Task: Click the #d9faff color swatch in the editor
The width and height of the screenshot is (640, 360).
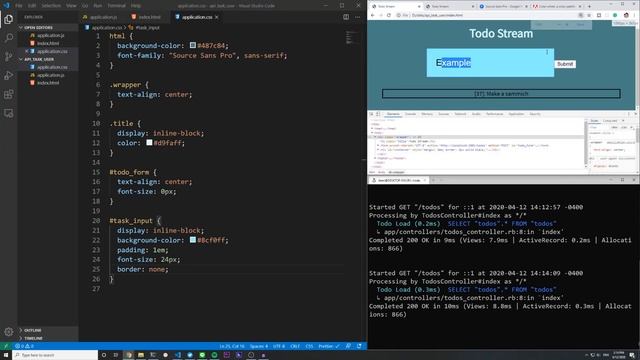Action: coord(149,142)
